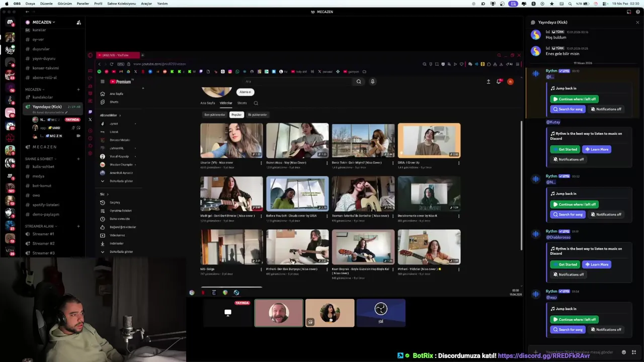Open emoji picker in chat message box
The image size is (644, 362).
[624, 352]
